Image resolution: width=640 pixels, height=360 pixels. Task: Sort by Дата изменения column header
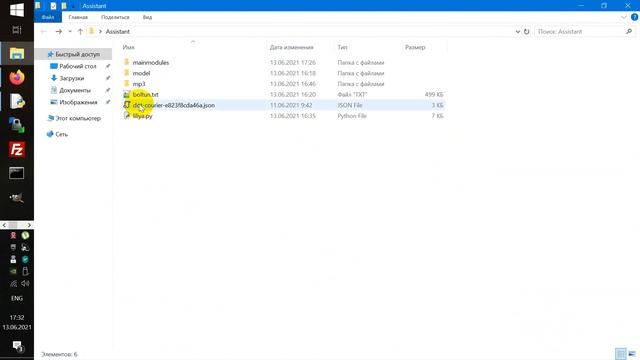[291, 47]
